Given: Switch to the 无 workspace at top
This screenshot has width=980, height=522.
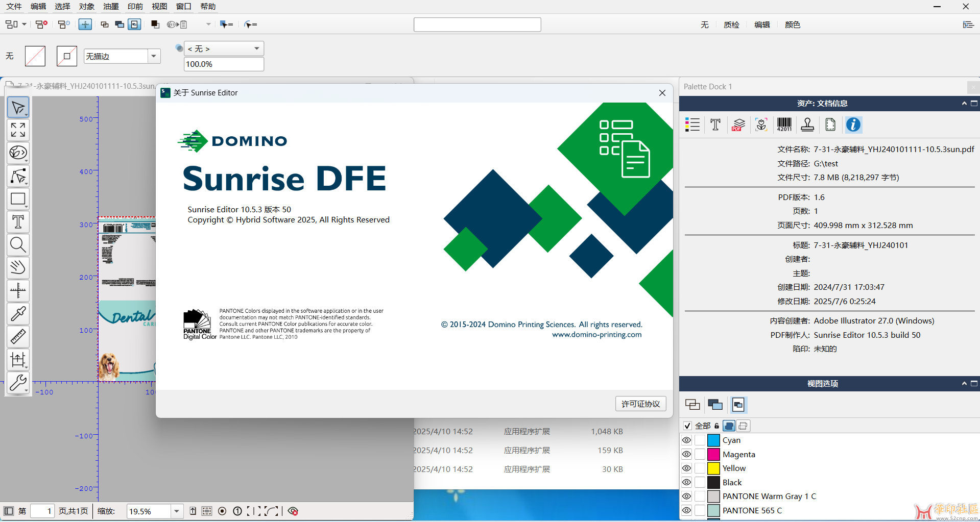Looking at the screenshot, I should point(705,24).
